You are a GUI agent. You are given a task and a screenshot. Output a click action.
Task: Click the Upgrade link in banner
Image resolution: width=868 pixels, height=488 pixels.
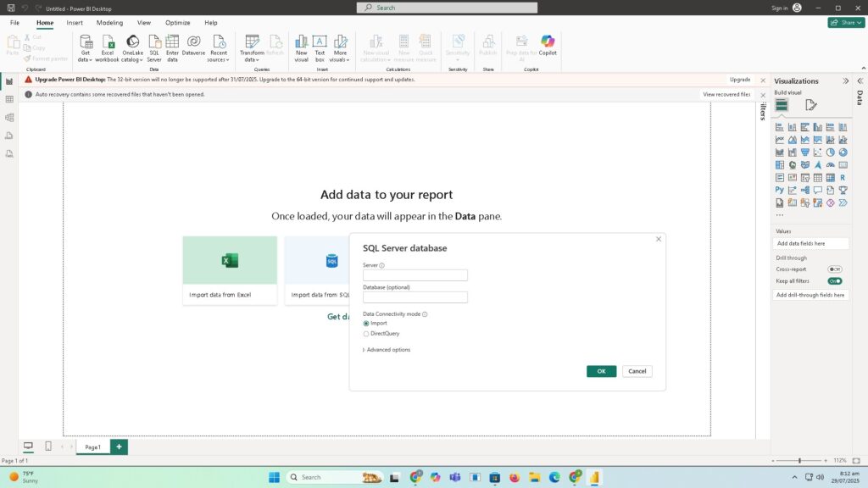pos(739,80)
